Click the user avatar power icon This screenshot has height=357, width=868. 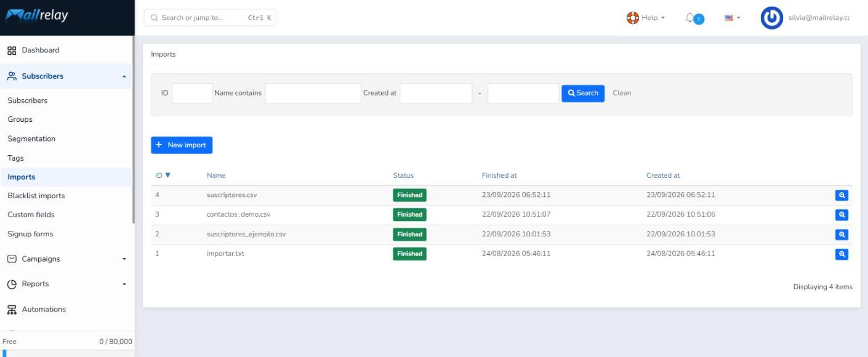tap(772, 18)
